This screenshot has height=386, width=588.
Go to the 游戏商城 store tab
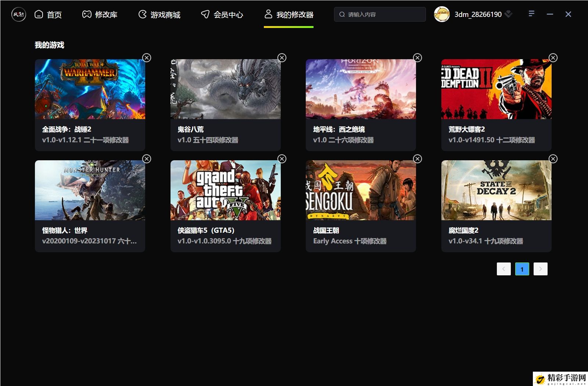tap(159, 14)
